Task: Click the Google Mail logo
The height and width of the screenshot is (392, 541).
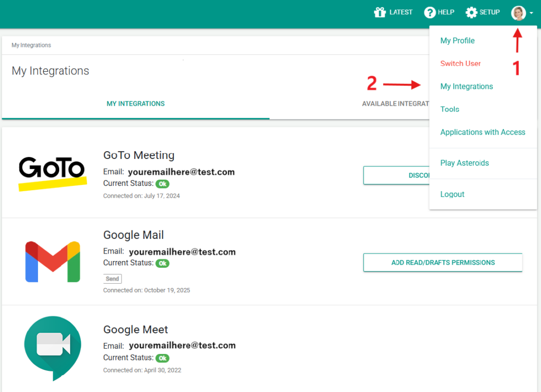Action: pos(52,262)
